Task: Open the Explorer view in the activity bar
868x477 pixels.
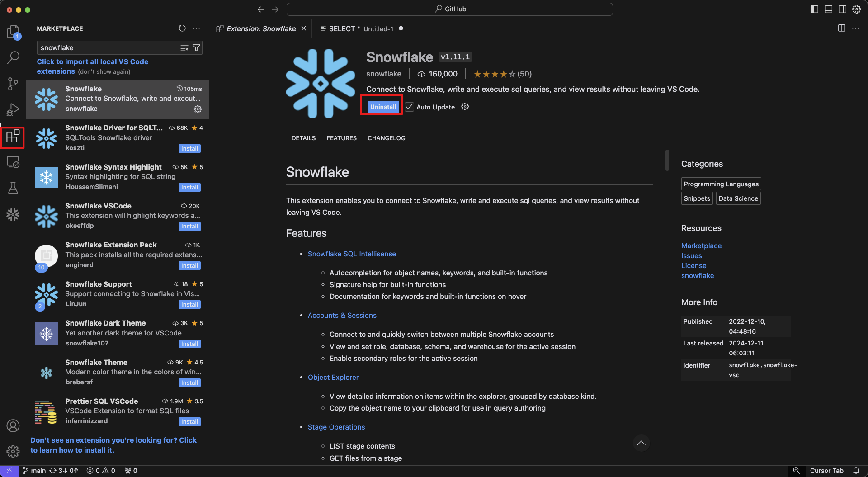Action: click(x=13, y=32)
